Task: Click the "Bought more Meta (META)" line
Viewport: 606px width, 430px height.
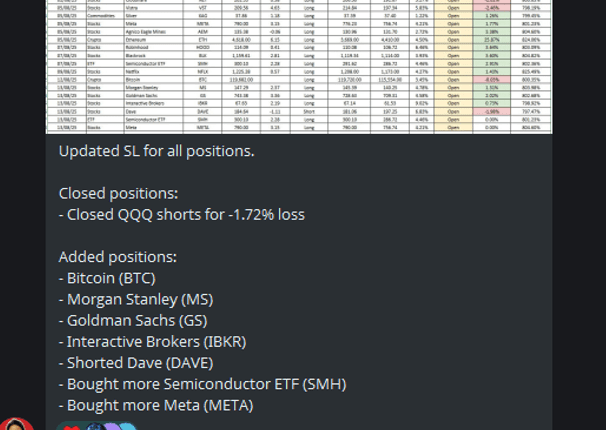Action: pyautogui.click(x=156, y=405)
